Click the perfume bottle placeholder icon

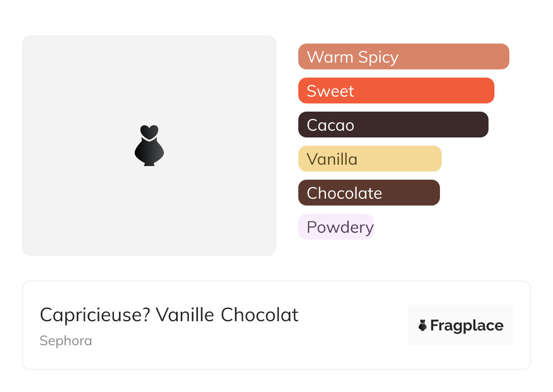point(149,145)
